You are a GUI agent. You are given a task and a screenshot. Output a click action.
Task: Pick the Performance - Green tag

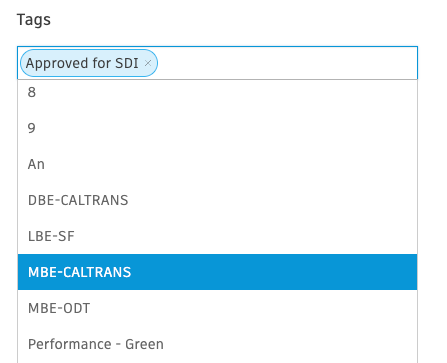coord(217,344)
